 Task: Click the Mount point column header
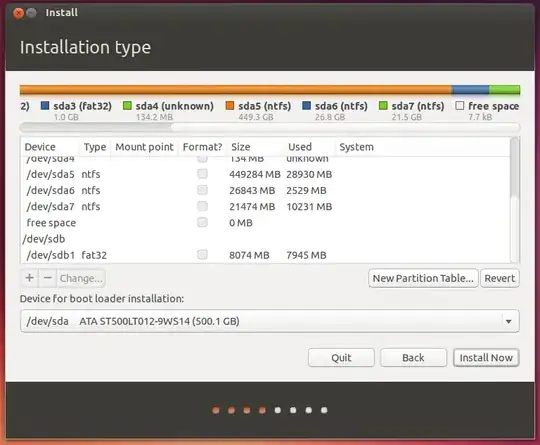[x=144, y=147]
